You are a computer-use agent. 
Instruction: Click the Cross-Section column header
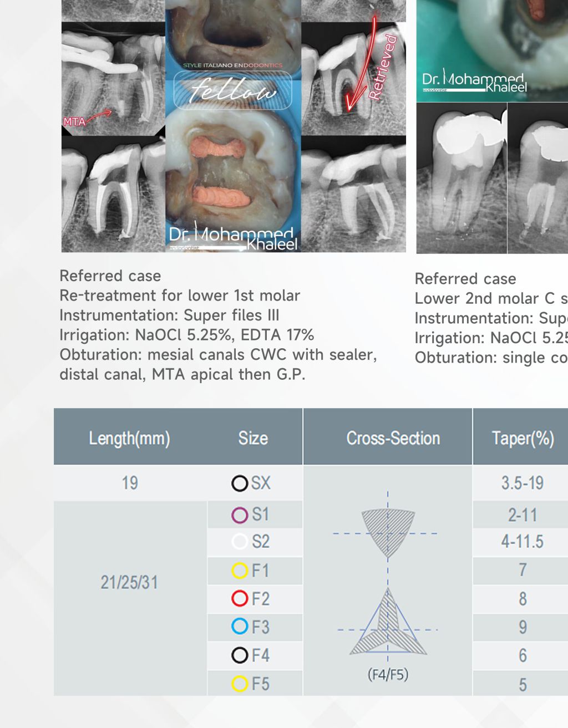coord(393,438)
